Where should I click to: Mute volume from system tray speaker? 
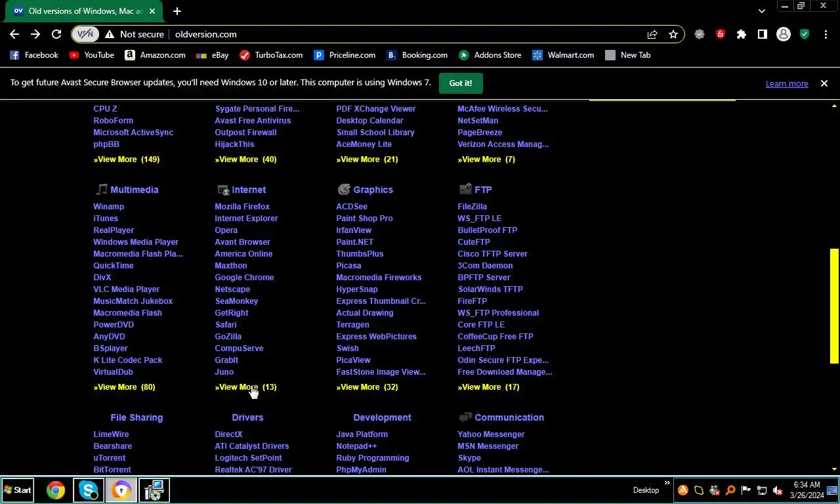click(x=778, y=490)
